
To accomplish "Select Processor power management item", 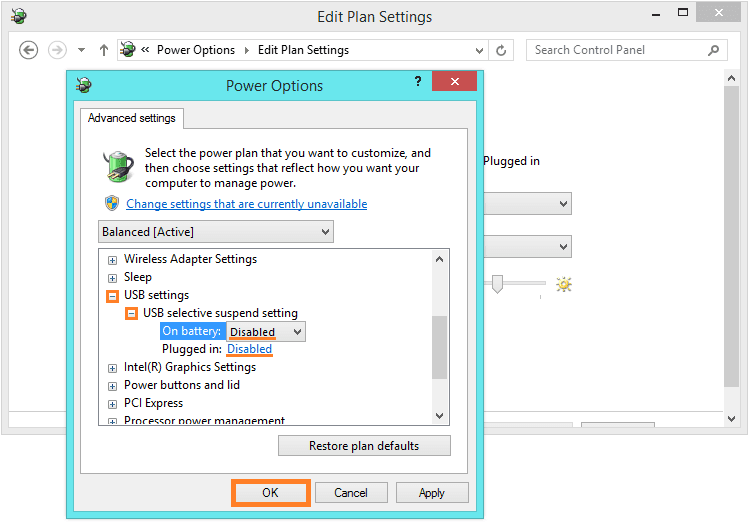I will 205,420.
